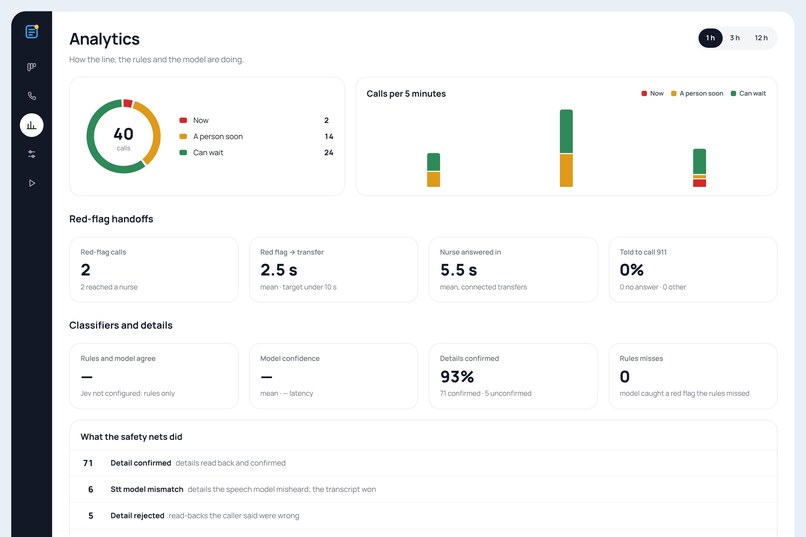Select the Detail rejected row
Image resolution: width=806 pixels, height=537 pixels.
(423, 515)
